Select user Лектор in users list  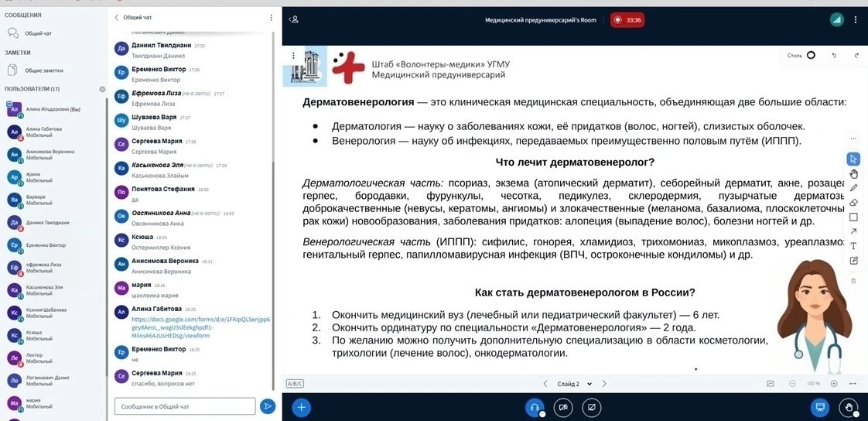(x=54, y=358)
